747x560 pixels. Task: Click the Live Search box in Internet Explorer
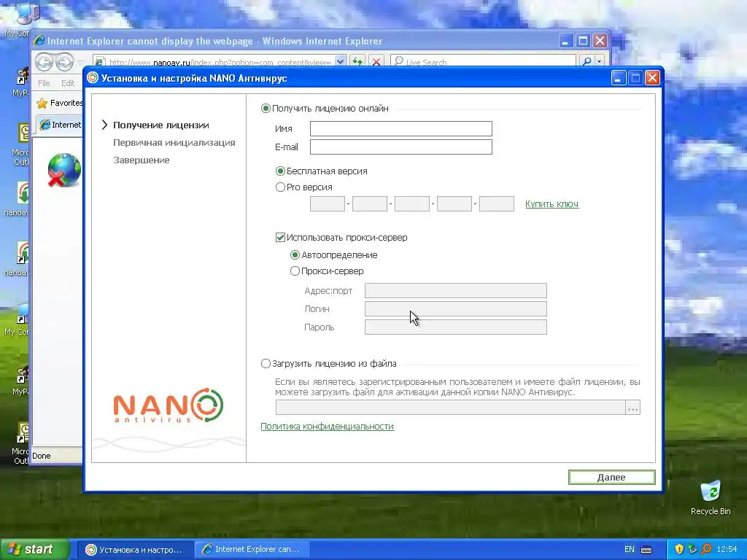click(483, 61)
